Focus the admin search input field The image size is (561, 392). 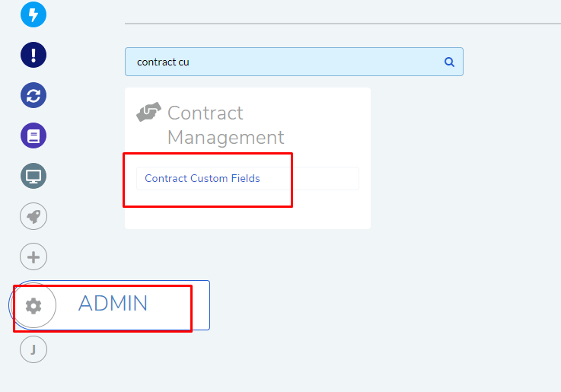(x=294, y=62)
